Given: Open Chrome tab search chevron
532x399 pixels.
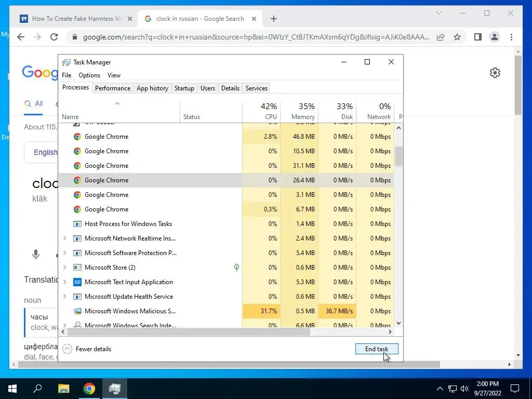Looking at the screenshot, I should 438,13.
